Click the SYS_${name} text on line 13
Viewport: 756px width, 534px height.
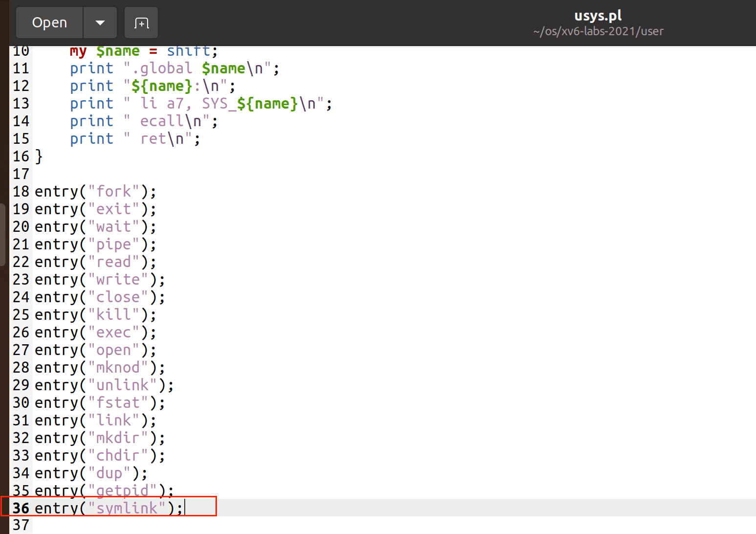249,103
